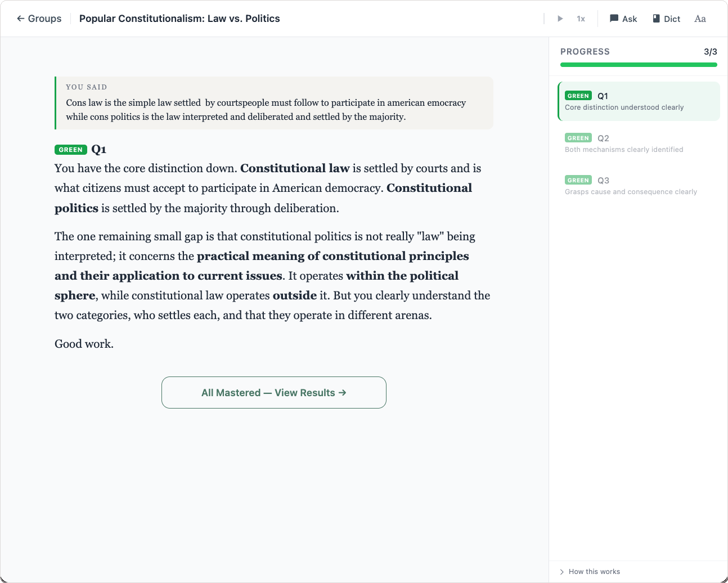Click the Groups breadcrumb link
728x583 pixels.
point(44,18)
